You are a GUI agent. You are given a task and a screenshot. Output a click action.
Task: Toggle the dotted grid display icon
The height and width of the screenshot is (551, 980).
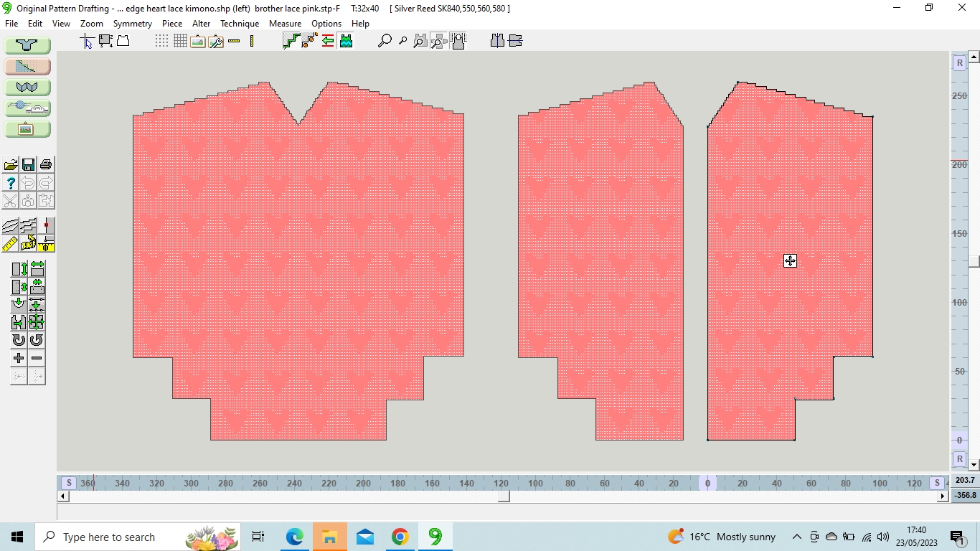tap(162, 41)
